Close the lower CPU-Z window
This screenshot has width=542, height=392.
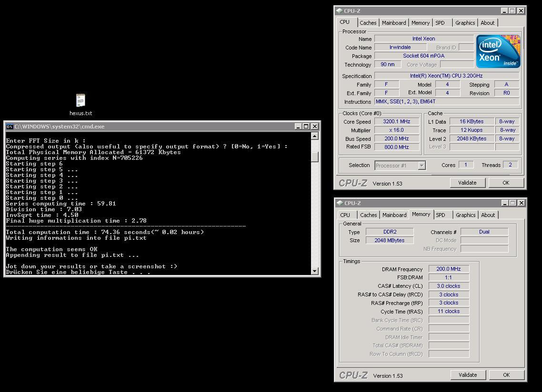521,203
